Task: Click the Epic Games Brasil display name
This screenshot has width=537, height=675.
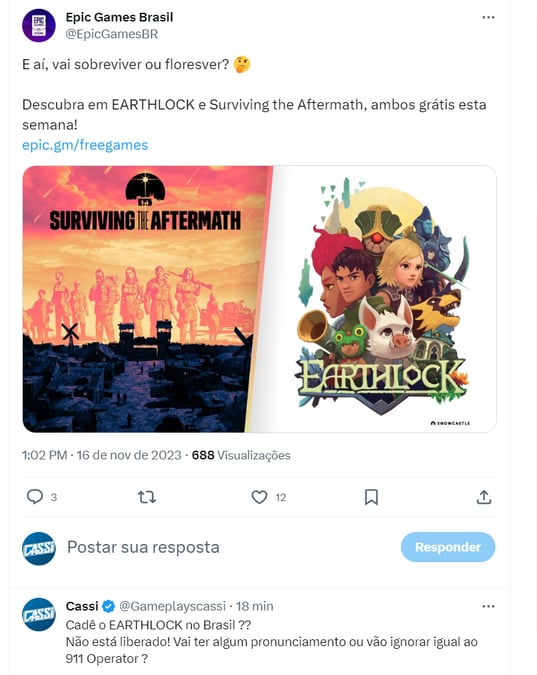Action: [119, 17]
